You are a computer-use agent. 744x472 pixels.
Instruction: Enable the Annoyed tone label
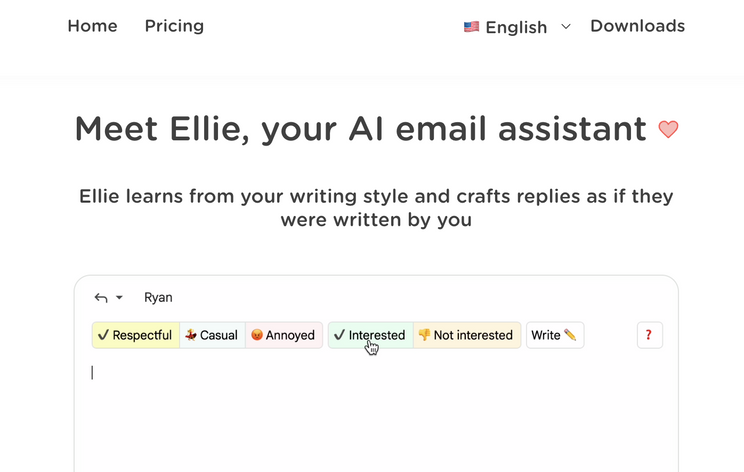290,335
